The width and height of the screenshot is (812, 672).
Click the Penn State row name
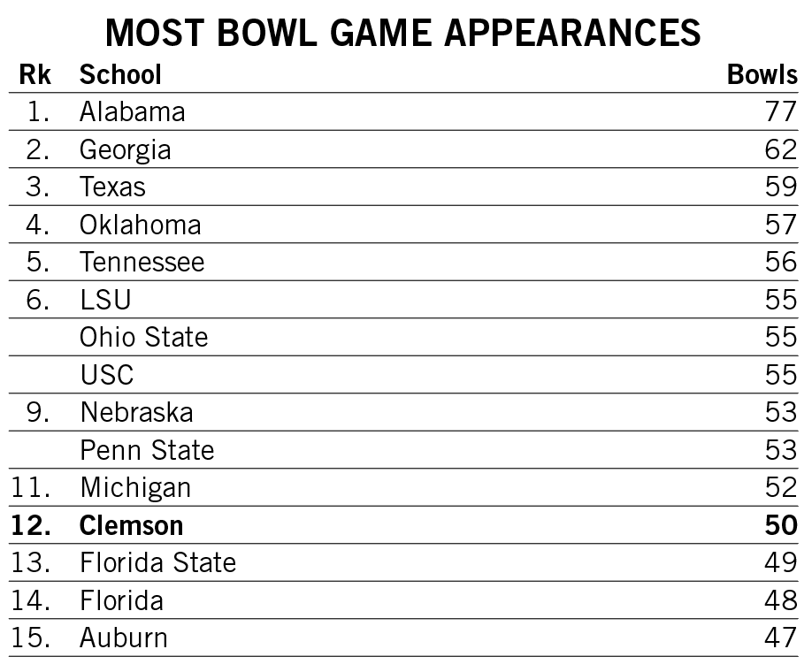coord(147,450)
